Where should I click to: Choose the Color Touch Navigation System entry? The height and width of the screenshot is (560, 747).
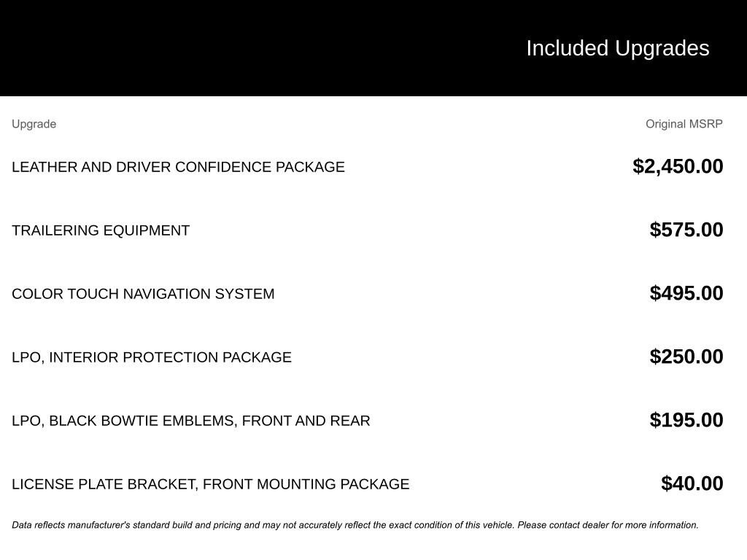pos(143,294)
